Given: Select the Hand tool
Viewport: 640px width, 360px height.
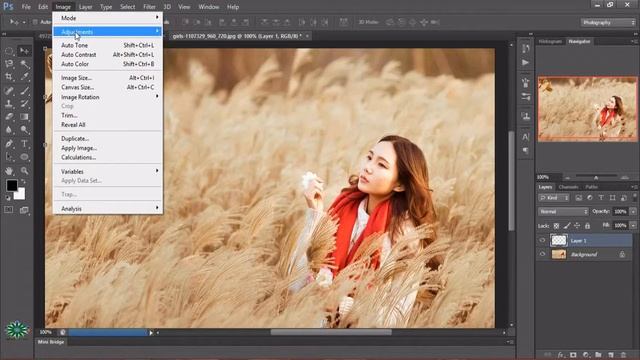Looking at the screenshot, I should 9,171.
